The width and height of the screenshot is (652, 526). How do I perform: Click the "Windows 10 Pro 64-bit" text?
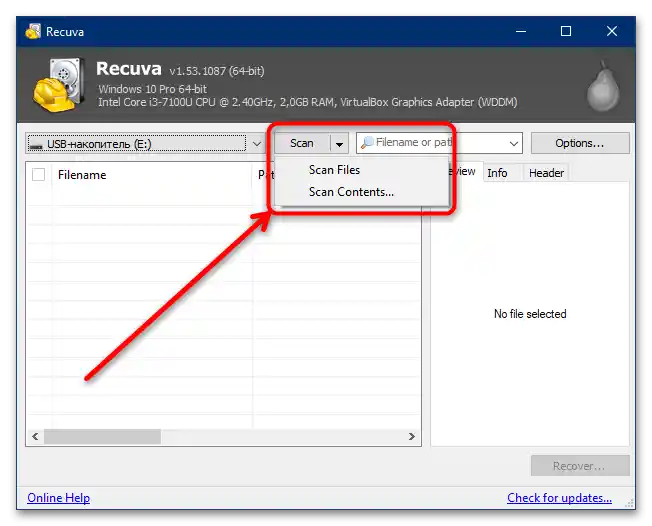tap(153, 89)
